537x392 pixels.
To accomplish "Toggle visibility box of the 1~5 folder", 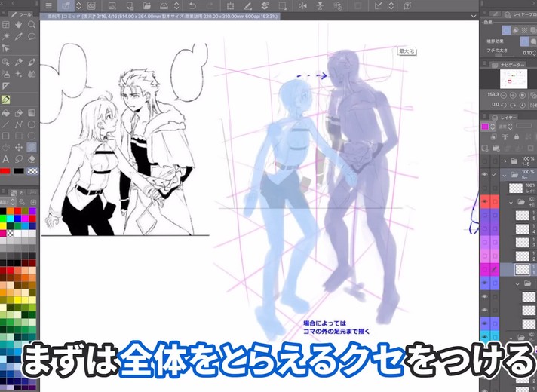I will pyautogui.click(x=485, y=161).
